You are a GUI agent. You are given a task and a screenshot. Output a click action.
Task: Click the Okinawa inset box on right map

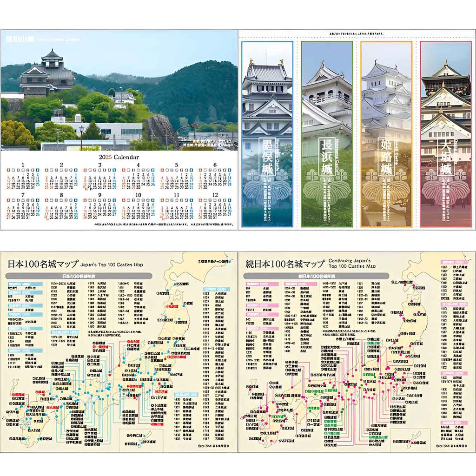coord(410,440)
